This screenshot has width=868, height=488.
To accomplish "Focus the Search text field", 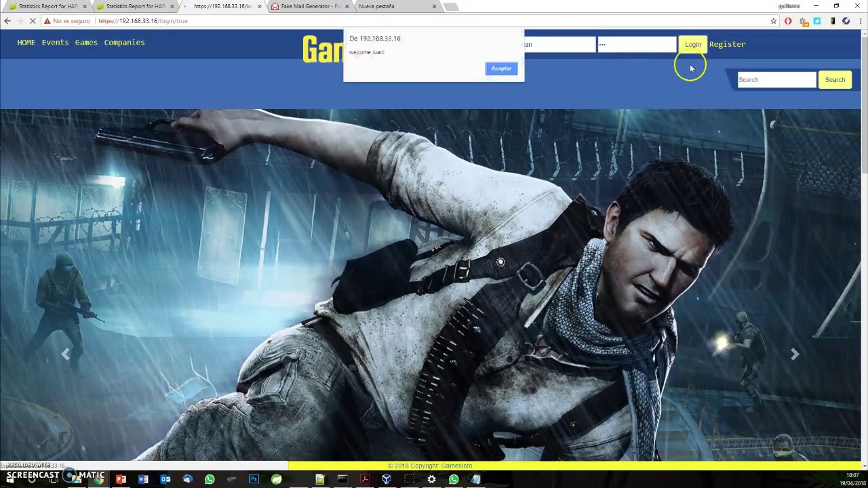I will click(776, 80).
